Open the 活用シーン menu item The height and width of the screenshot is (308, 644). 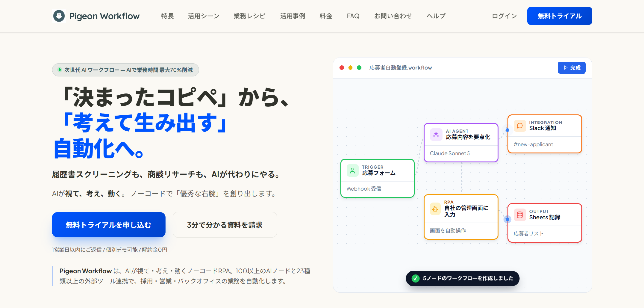pos(204,16)
